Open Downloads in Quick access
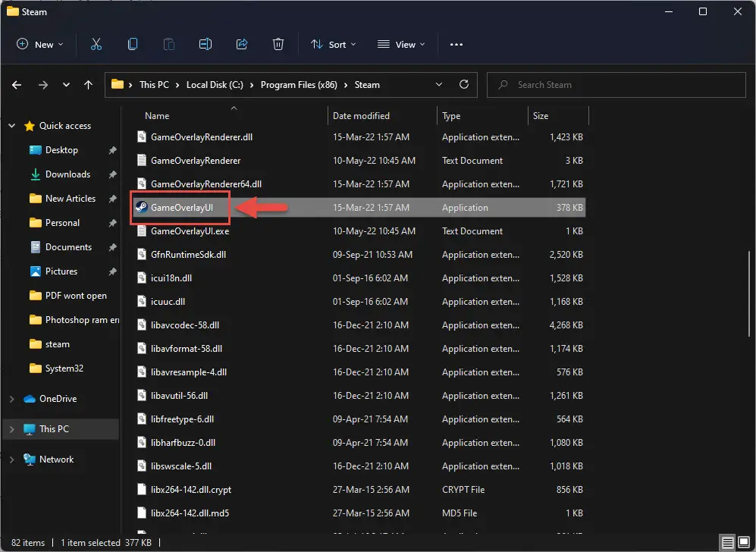 (67, 174)
